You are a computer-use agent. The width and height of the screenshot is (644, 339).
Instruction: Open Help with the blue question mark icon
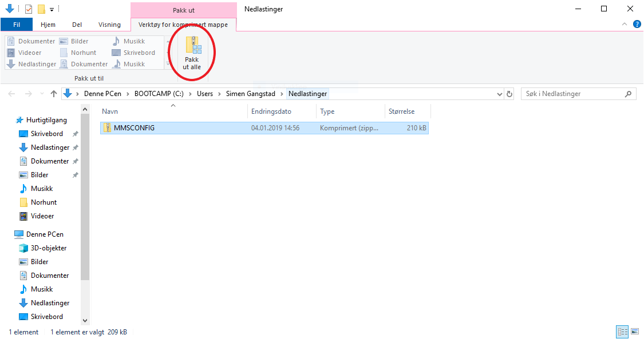point(637,24)
